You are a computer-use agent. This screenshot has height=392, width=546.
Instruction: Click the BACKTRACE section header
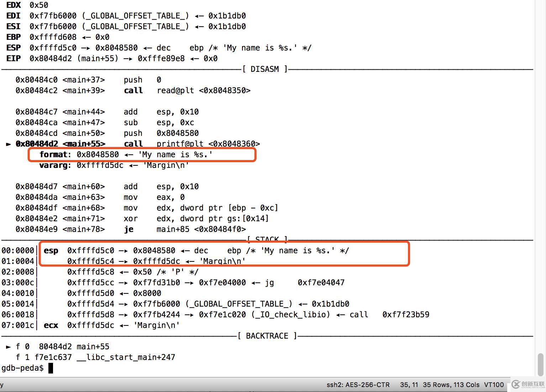pos(267,336)
